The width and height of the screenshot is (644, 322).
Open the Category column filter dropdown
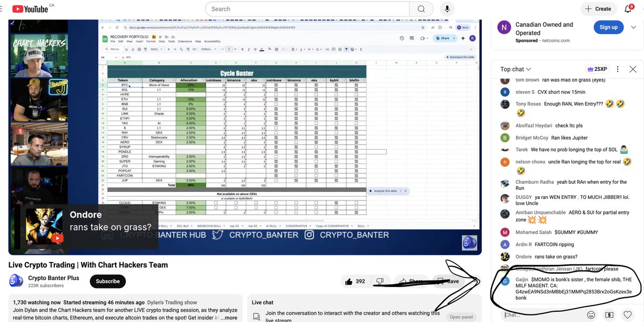tap(173, 80)
